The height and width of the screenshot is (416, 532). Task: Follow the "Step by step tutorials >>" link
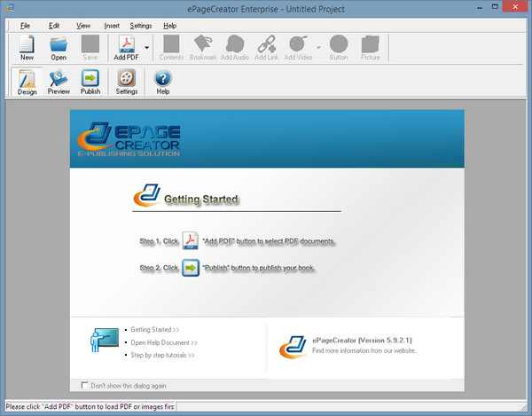coord(161,355)
